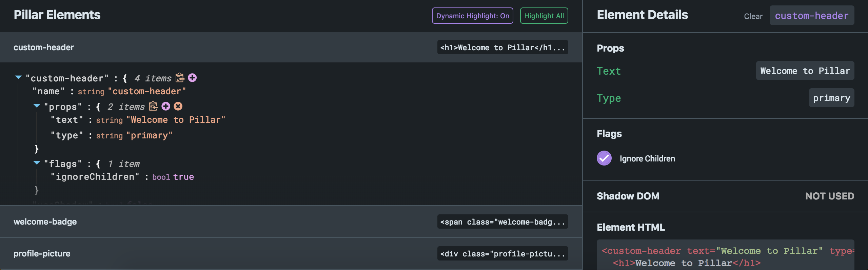Collapse the flags node in JSON tree

37,163
